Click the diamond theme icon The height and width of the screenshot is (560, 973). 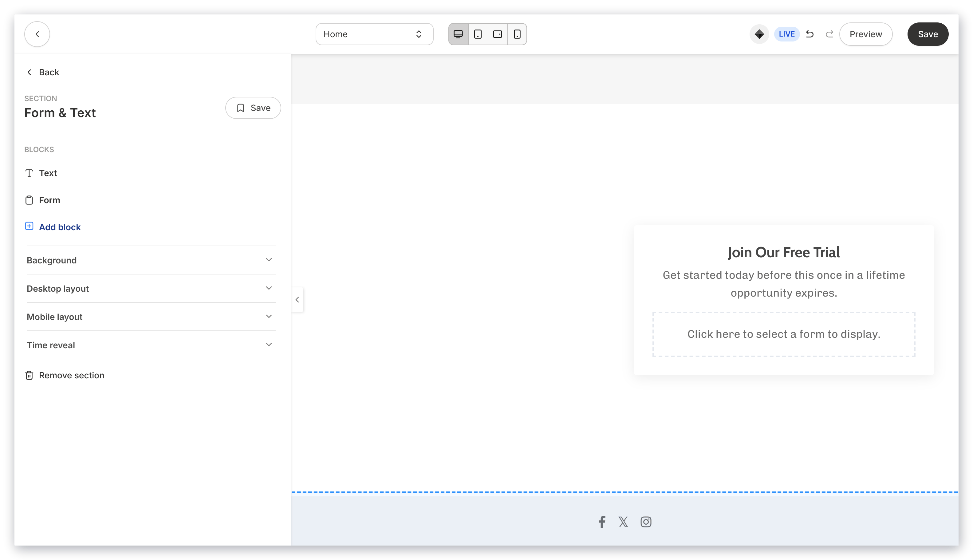[x=759, y=34]
